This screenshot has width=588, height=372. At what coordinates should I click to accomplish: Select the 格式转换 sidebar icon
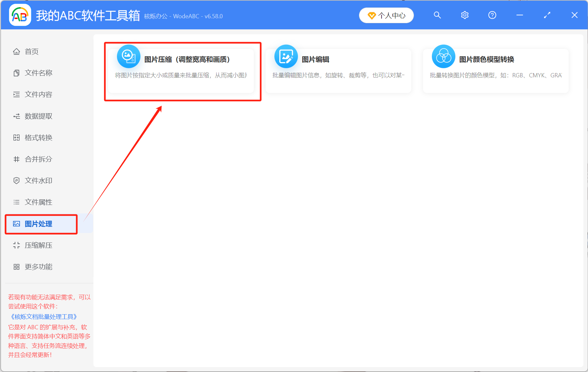coord(16,137)
